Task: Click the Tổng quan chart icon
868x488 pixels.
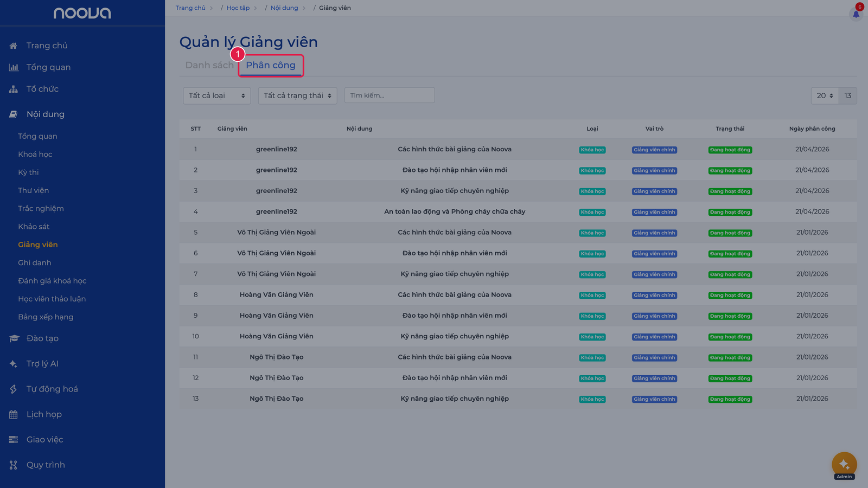Action: [x=14, y=67]
